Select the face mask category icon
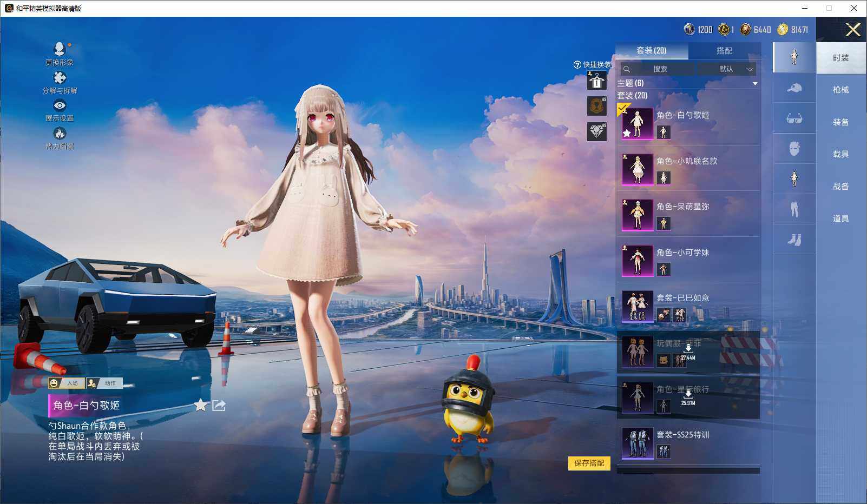 (x=794, y=148)
